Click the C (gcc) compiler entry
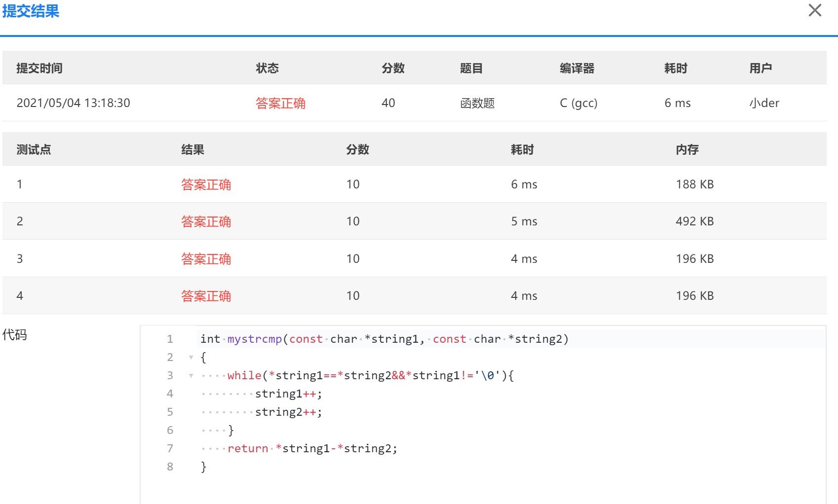The image size is (838, 504). 578,103
